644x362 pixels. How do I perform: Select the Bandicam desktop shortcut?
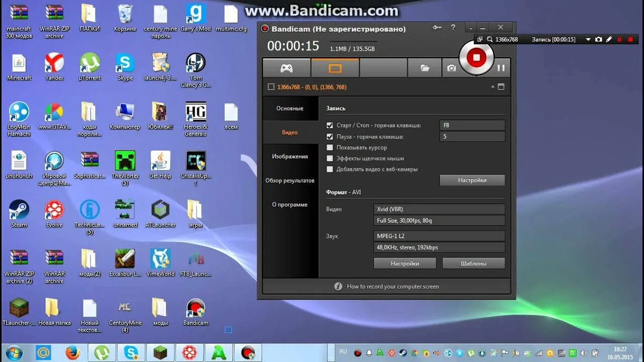coord(196,312)
